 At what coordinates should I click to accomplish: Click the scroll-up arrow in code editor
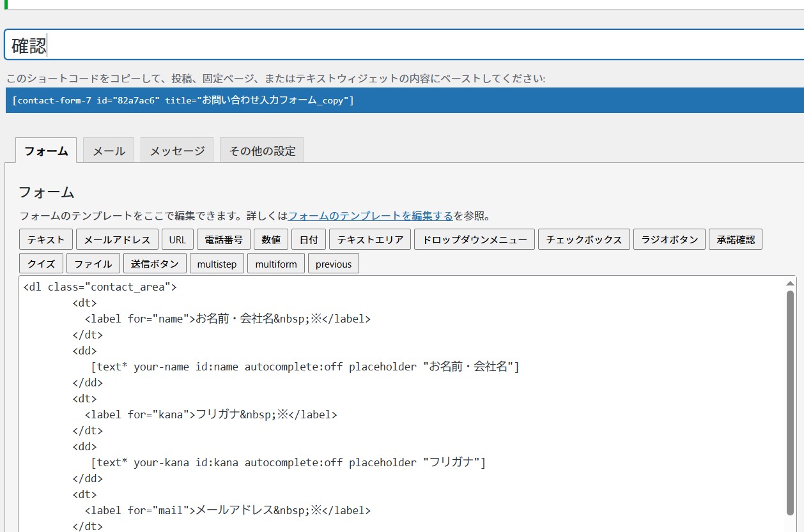pos(790,283)
